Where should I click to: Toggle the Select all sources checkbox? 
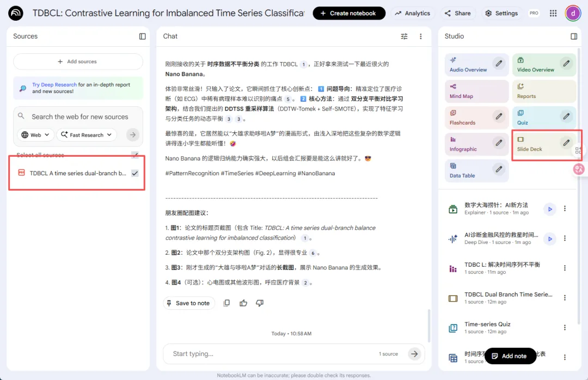click(x=135, y=155)
